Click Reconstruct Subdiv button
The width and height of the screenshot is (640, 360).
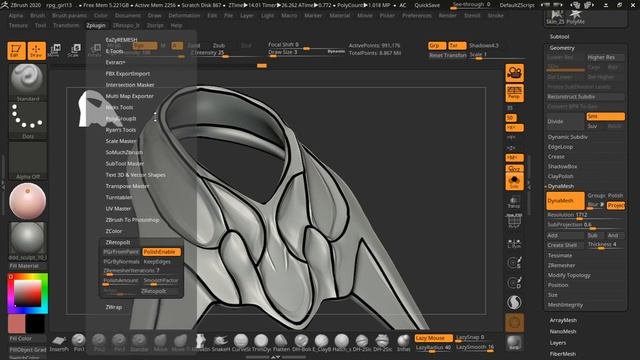point(585,97)
